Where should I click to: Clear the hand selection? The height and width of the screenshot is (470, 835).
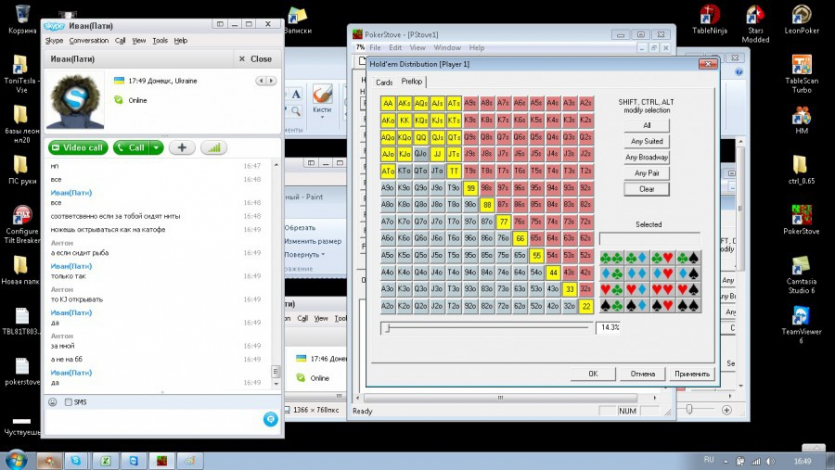tap(646, 189)
